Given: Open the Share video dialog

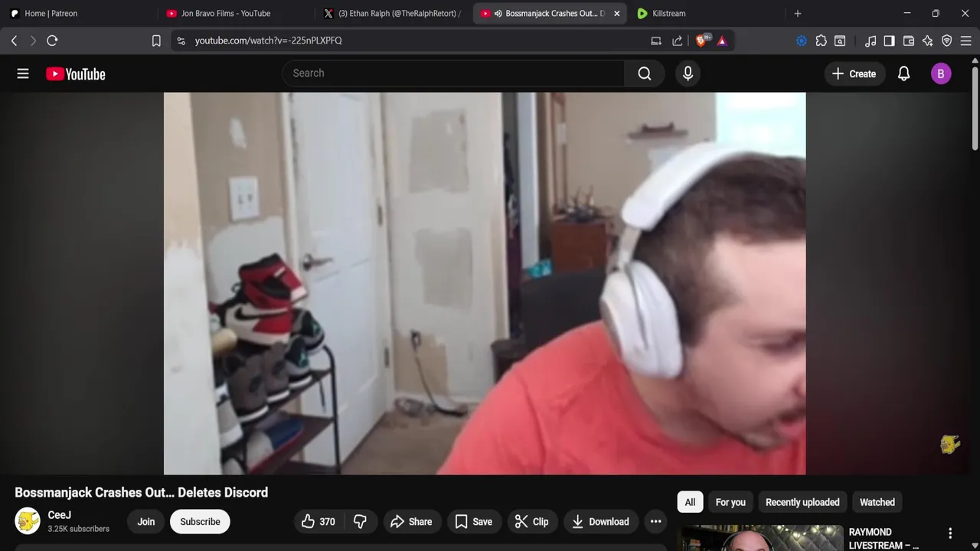Looking at the screenshot, I should coord(411,522).
